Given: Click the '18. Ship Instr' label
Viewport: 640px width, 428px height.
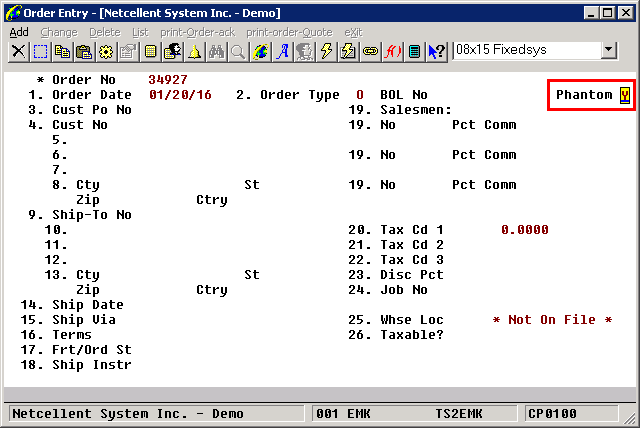Looking at the screenshot, I should [76, 365].
